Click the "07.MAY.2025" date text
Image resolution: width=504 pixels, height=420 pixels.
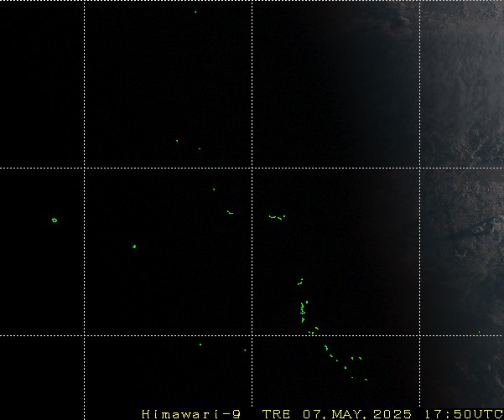[357, 414]
